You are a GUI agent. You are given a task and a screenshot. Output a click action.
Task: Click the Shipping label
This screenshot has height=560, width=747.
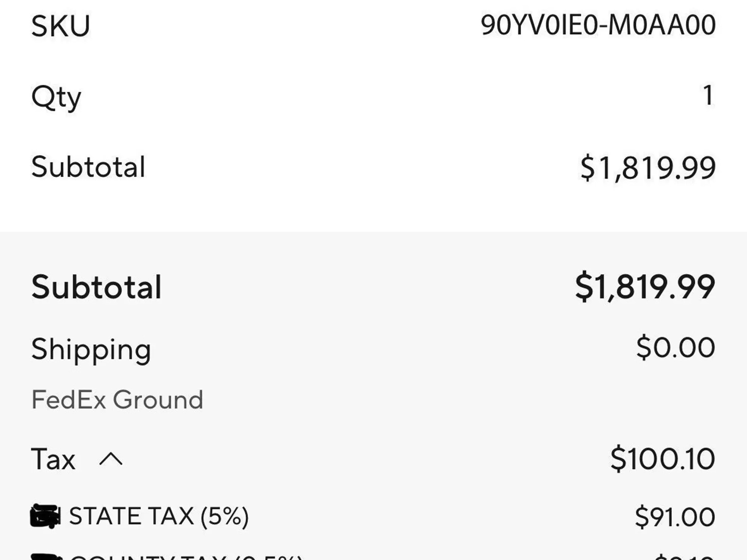(91, 350)
